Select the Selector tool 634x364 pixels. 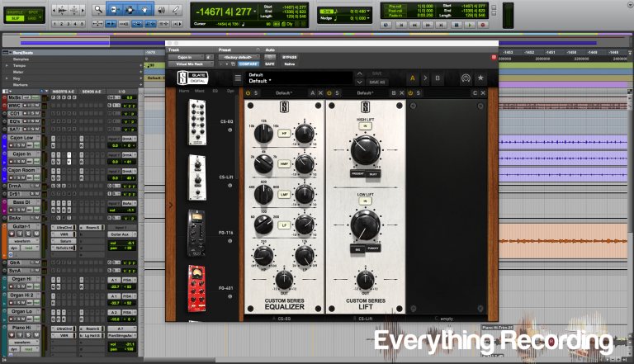[130, 9]
